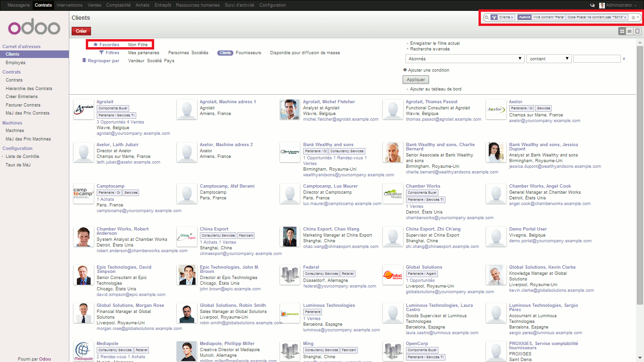The width and height of the screenshot is (644, 362).
Task: Open the Entrepôt top menu
Action: pos(163,5)
